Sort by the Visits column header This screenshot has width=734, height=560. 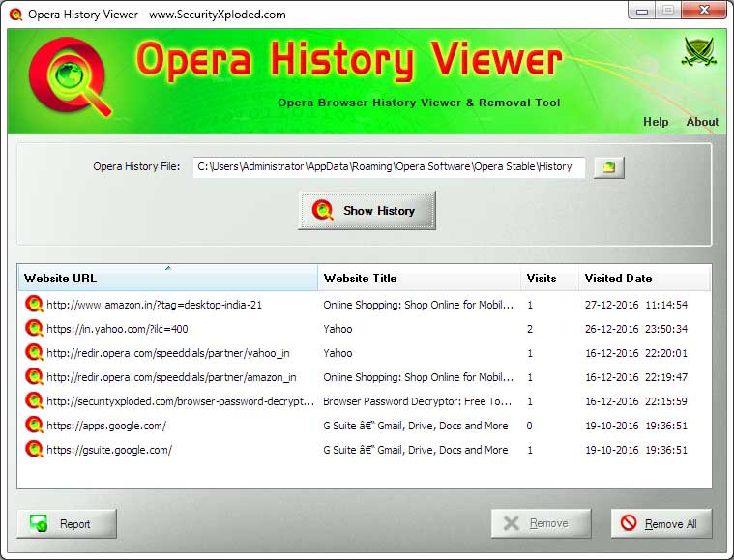(x=548, y=279)
